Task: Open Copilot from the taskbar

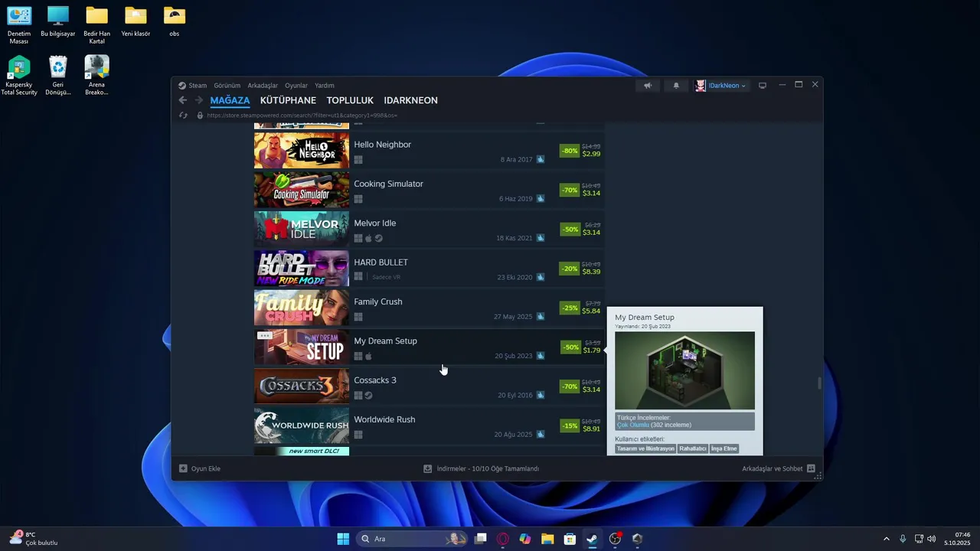Action: 525,539
